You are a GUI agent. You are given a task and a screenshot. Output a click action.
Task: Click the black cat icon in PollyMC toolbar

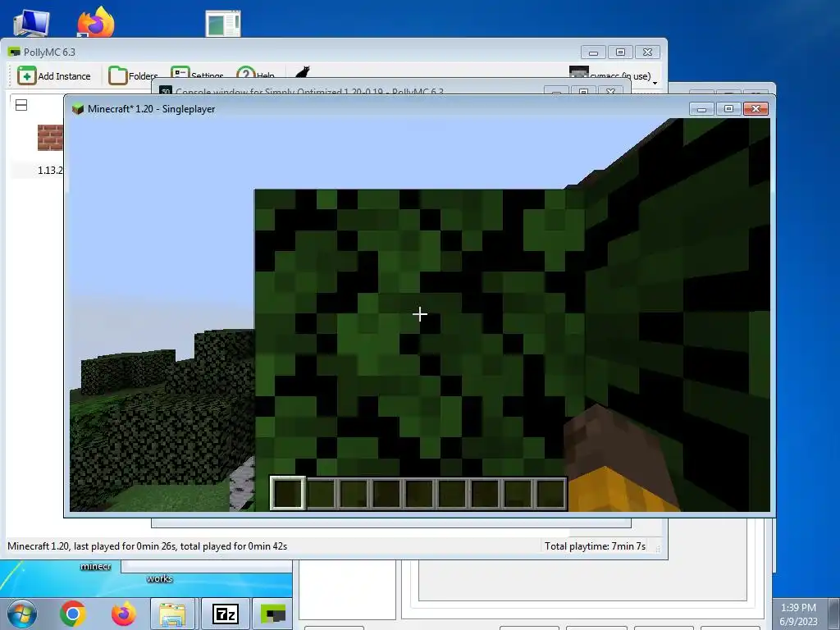point(303,73)
